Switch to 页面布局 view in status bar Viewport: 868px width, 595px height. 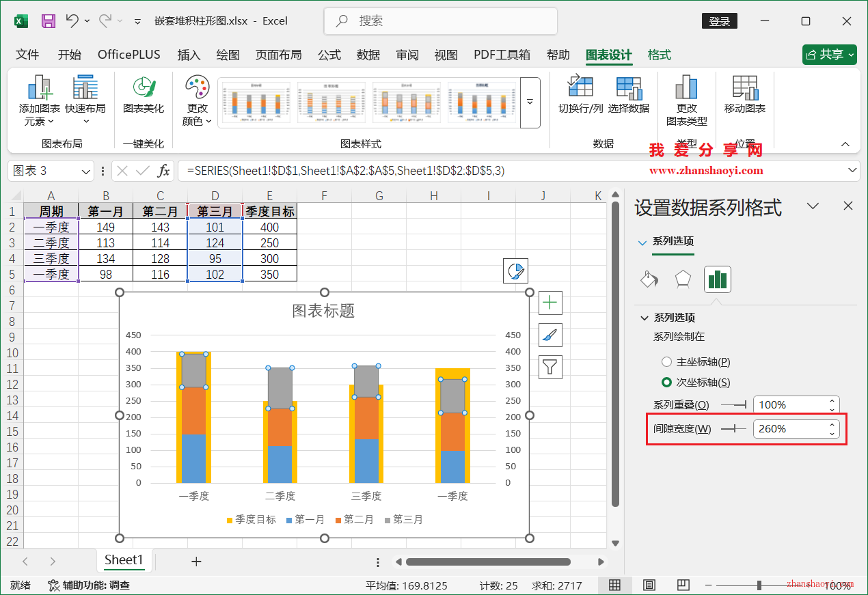(649, 585)
